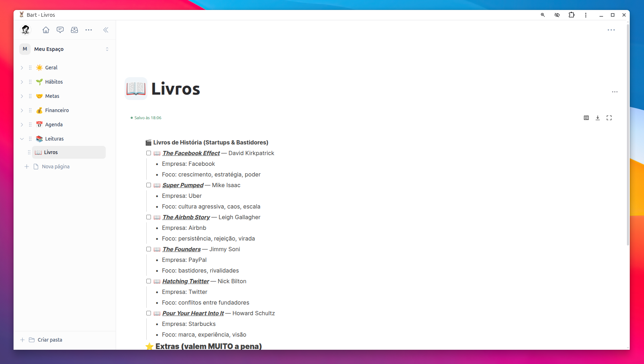Viewport: 644px width, 364px height.
Task: Click the crossed-eye icon in title bar
Action: tap(557, 15)
